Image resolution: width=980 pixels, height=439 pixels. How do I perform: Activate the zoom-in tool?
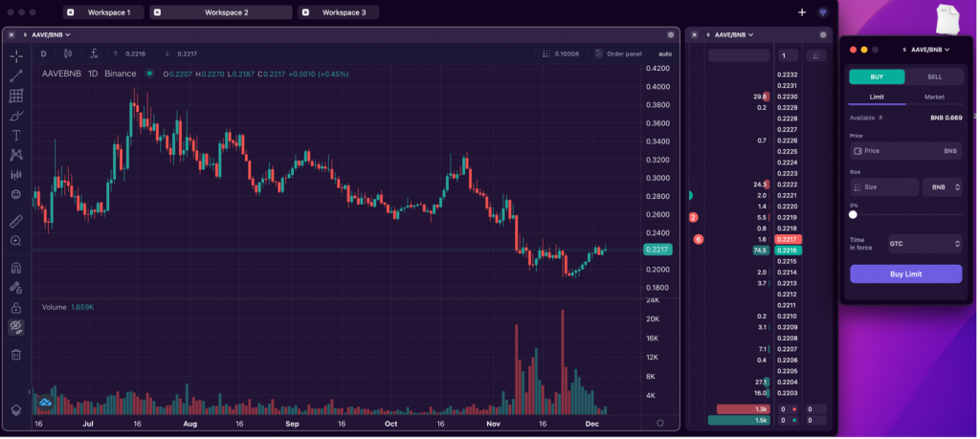coord(16,241)
